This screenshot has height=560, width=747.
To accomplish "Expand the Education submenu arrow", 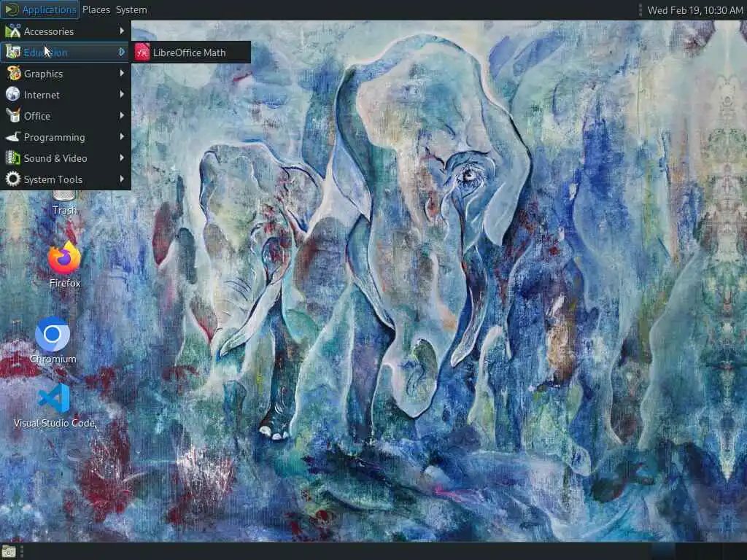I will point(122,52).
